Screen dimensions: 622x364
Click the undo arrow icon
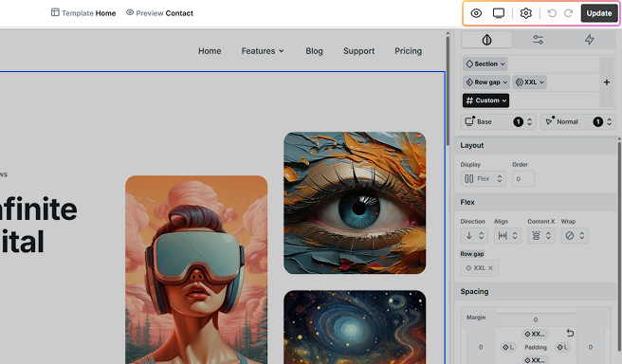[x=552, y=13]
